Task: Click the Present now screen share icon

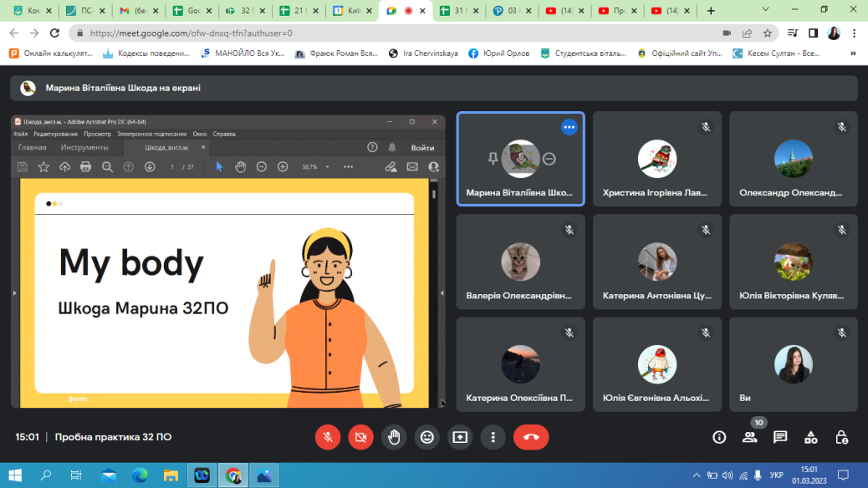Action: click(x=460, y=437)
